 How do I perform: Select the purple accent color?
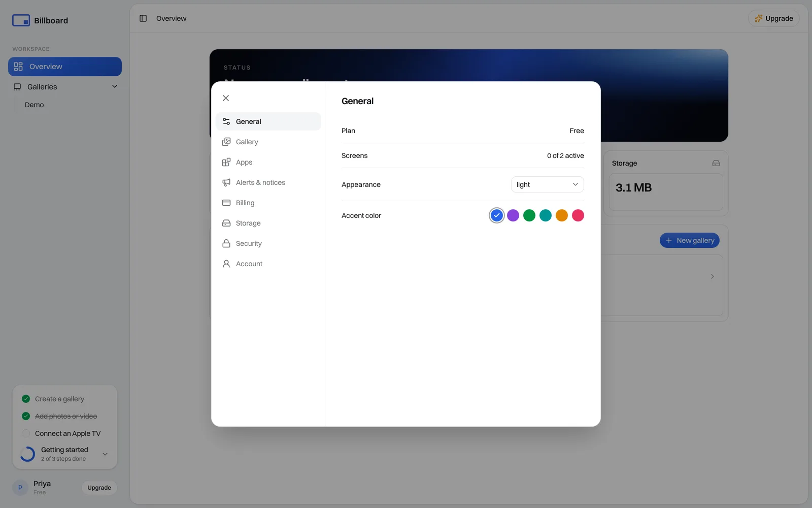click(513, 215)
